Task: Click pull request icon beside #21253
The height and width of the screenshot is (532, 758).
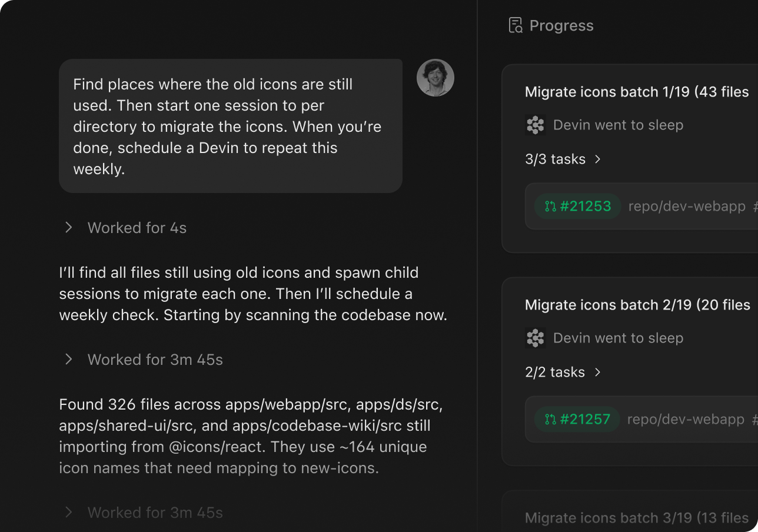Action: [x=550, y=207]
